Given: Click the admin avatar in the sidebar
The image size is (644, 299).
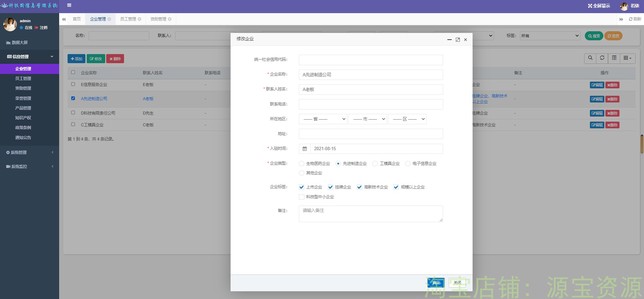Looking at the screenshot, I should point(10,24).
